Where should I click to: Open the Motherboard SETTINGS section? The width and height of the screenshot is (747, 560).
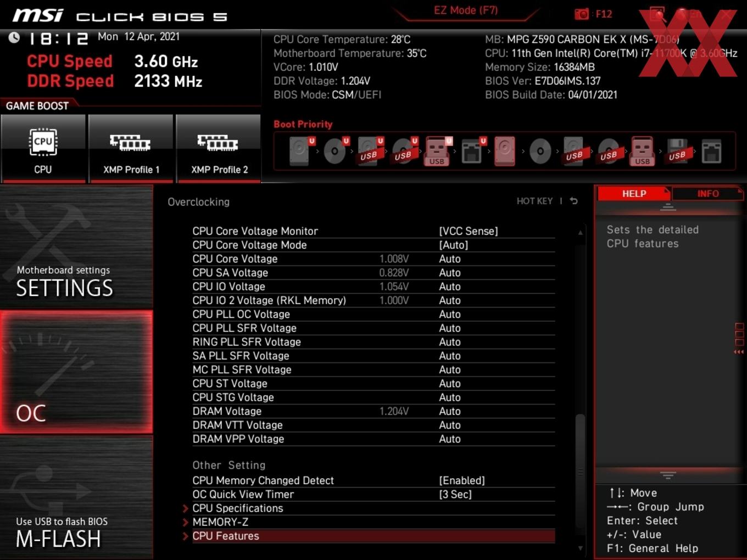coord(76,247)
